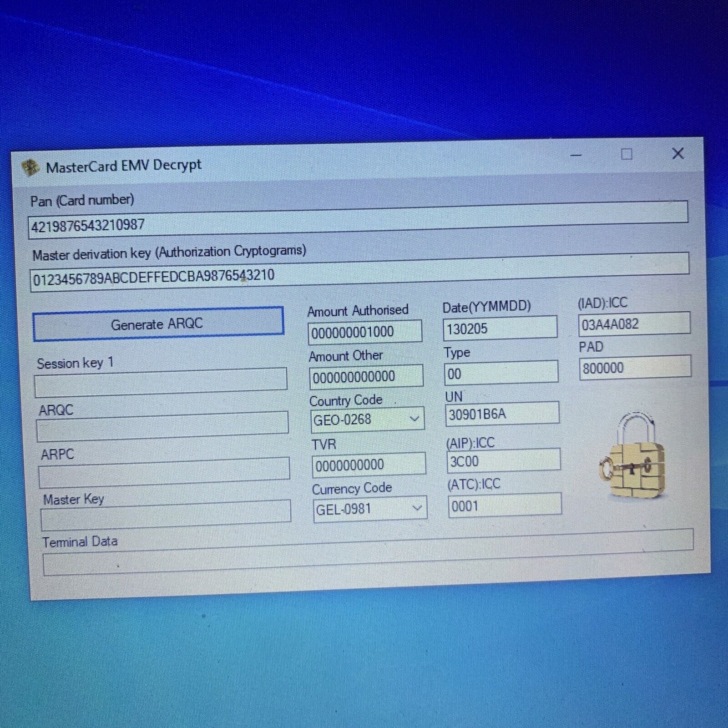Image resolution: width=728 pixels, height=728 pixels.
Task: Click the MasterCard EMV Decrypt title bar icon
Action: 30,168
